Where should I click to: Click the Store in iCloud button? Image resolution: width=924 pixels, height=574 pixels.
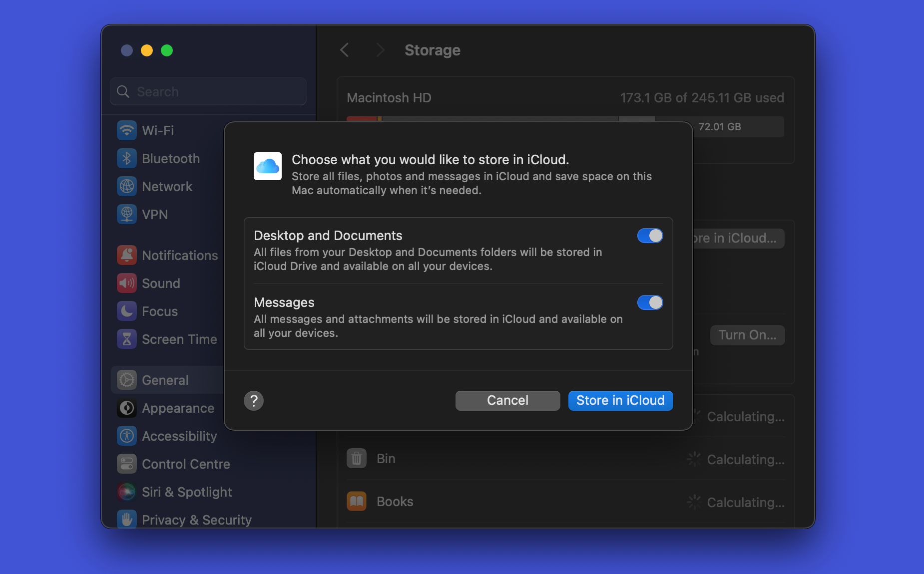click(620, 400)
